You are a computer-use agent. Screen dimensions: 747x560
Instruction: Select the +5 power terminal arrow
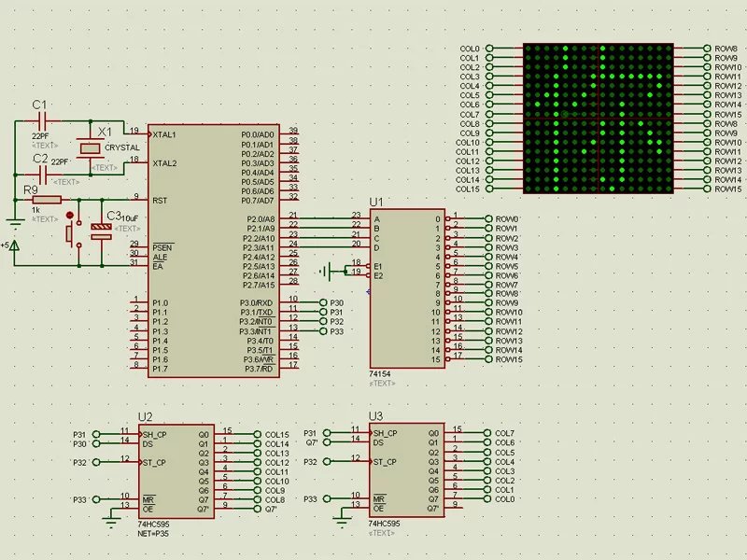(15, 245)
